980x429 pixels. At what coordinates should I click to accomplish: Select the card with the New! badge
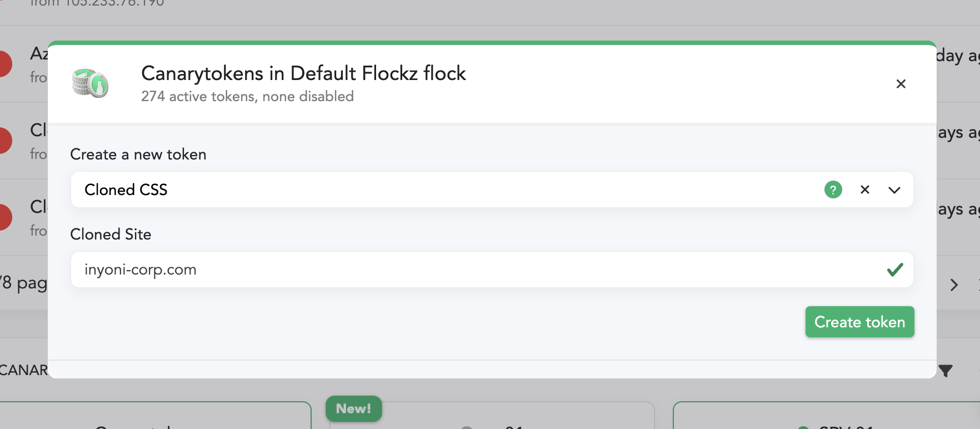point(492,415)
